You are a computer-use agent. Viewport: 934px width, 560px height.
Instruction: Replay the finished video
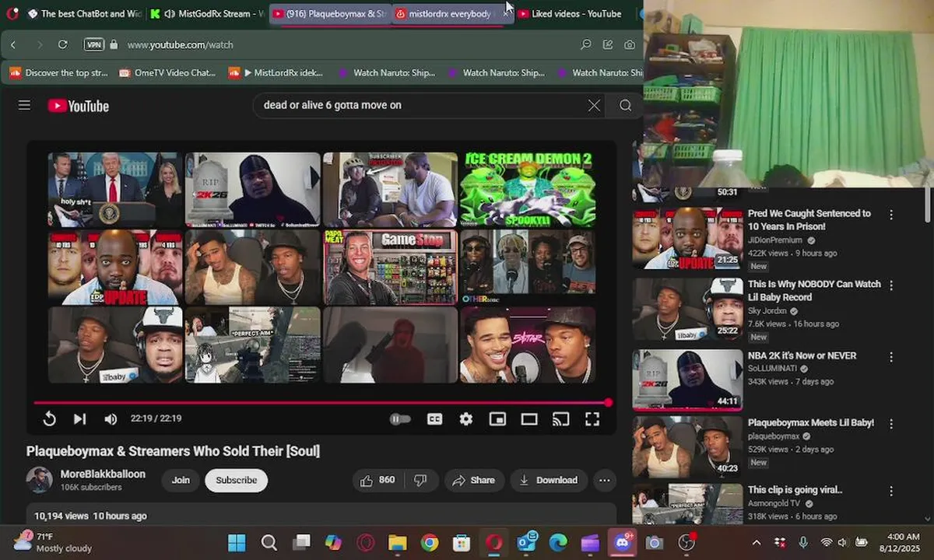[x=49, y=419]
